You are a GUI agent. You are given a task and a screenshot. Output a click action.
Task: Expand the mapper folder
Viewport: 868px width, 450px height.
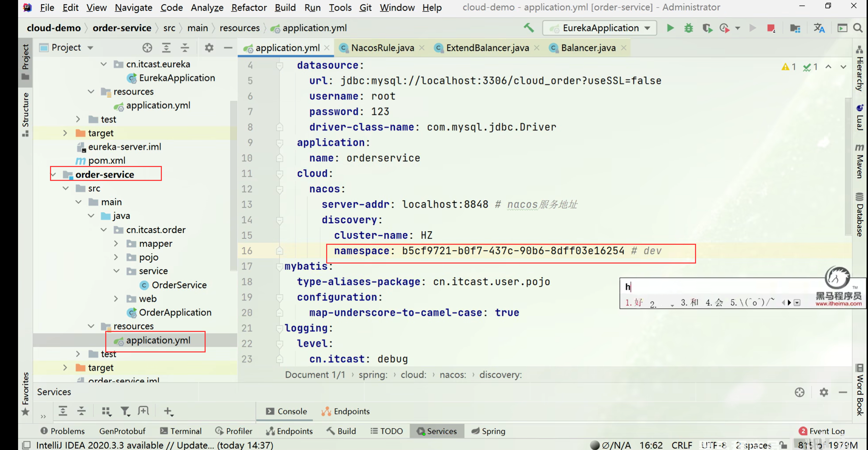116,244
